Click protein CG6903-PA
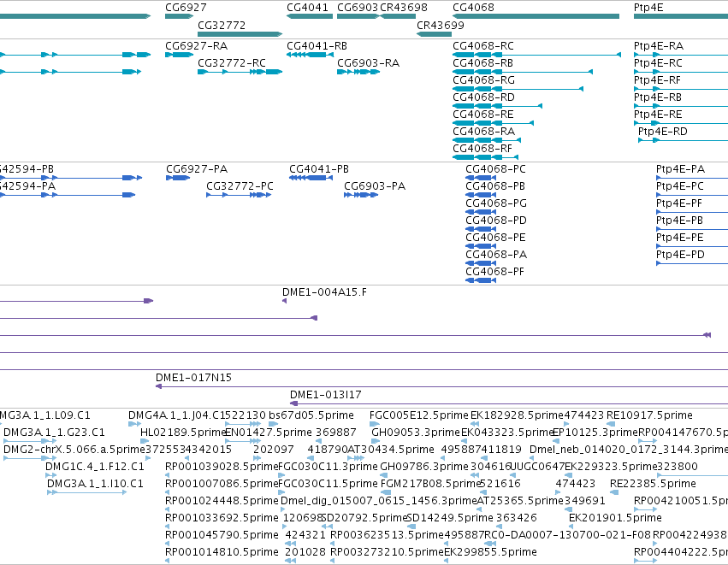728x565 pixels. pos(361,195)
